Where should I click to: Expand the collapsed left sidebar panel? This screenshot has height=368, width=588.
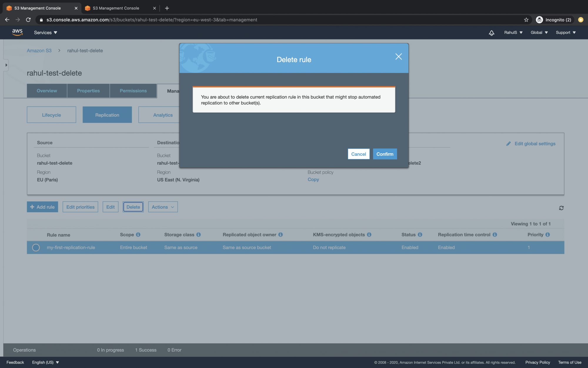click(6, 65)
